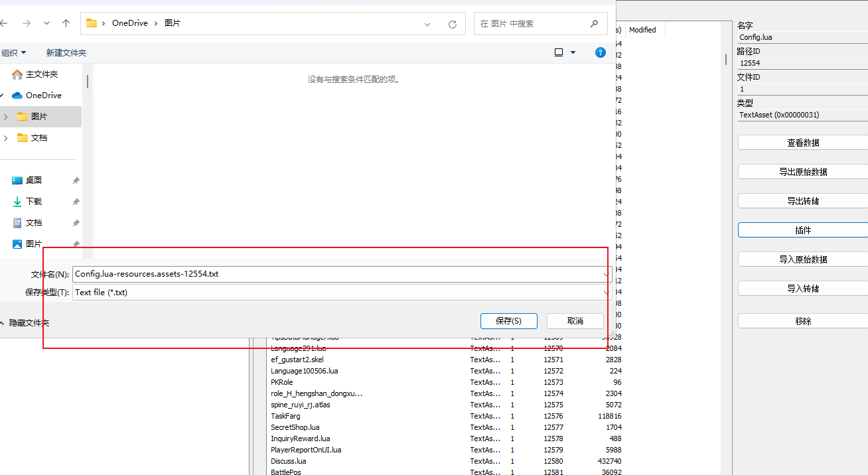Screen dimensions: 868x475
Task: Change view layout icon
Action: tap(559, 52)
